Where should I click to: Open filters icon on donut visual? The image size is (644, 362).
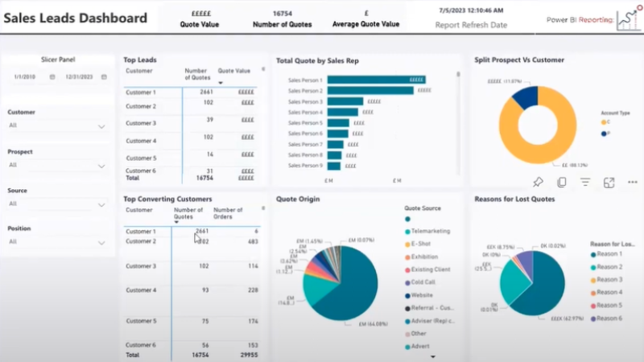585,182
